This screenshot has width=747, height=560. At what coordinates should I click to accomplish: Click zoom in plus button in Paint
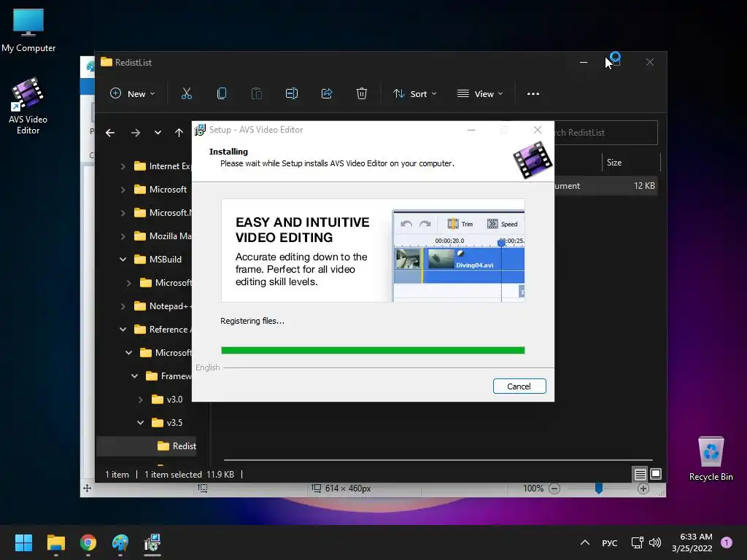(x=643, y=489)
